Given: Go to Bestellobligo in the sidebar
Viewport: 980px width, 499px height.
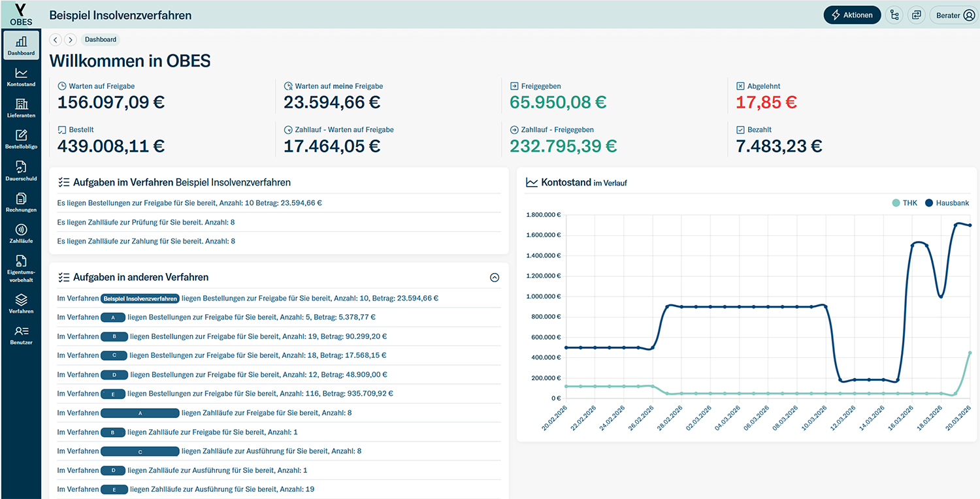Looking at the screenshot, I should point(21,139).
